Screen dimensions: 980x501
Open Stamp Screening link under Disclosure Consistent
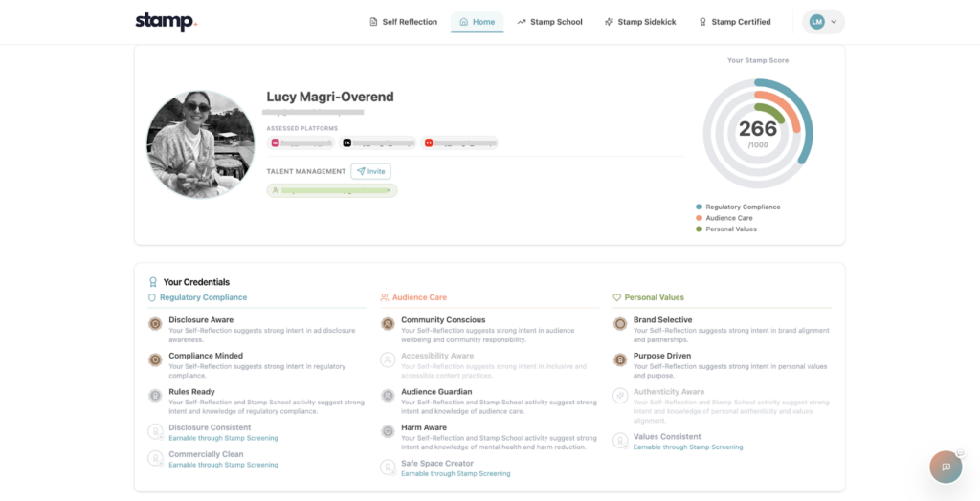[x=223, y=438]
